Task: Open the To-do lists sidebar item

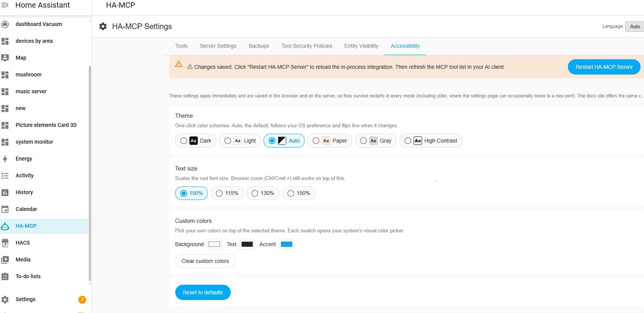Action: (44, 276)
